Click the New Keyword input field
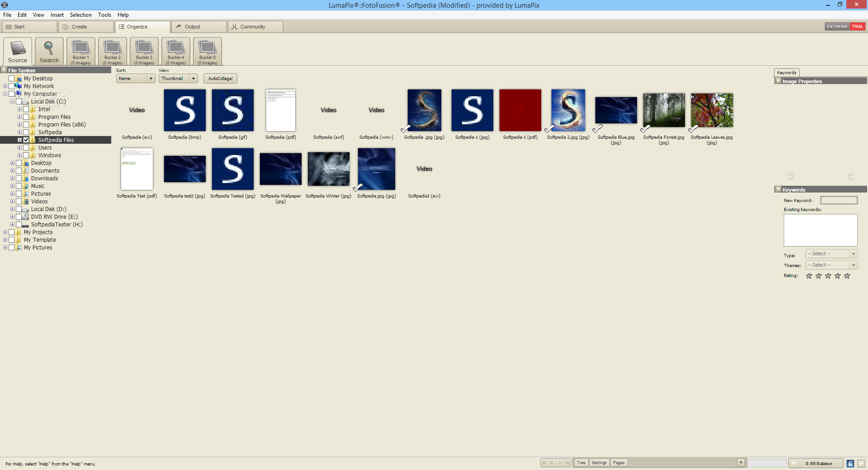The width and height of the screenshot is (868, 470). pos(839,200)
